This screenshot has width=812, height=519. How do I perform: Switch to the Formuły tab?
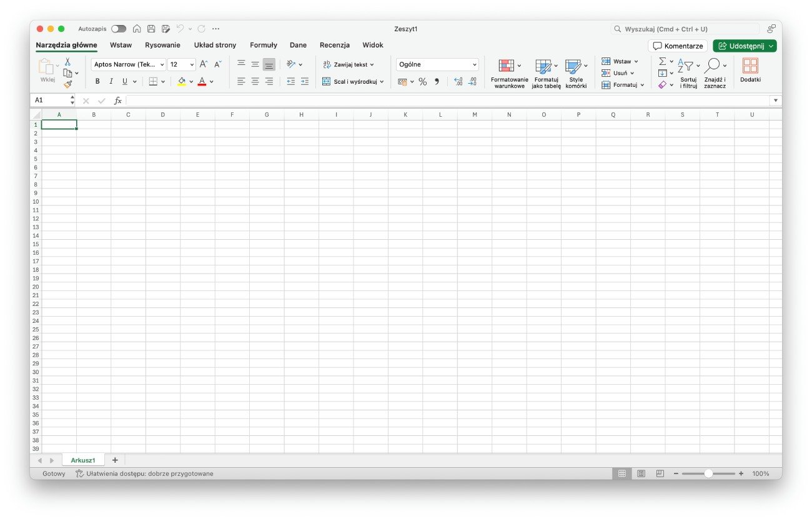coord(264,45)
